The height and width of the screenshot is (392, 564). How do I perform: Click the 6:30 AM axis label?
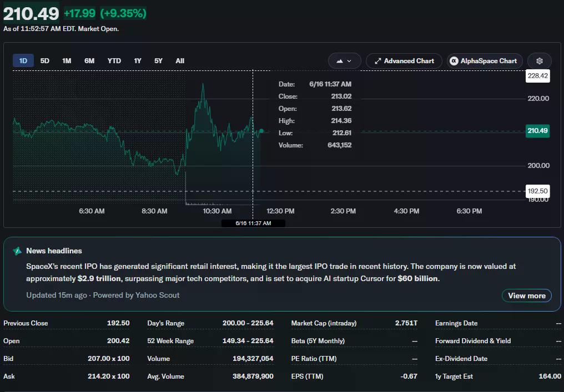coord(92,211)
